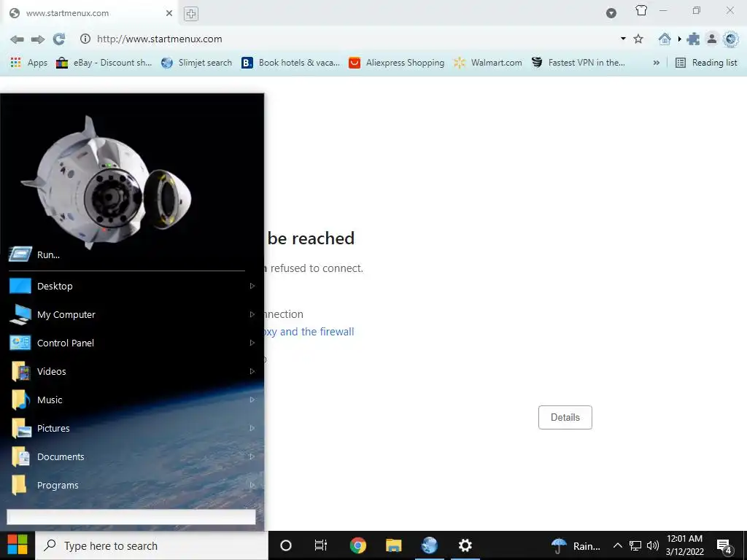Viewport: 747px width, 560px height.
Task: View site information icon in address bar
Action: [85, 39]
